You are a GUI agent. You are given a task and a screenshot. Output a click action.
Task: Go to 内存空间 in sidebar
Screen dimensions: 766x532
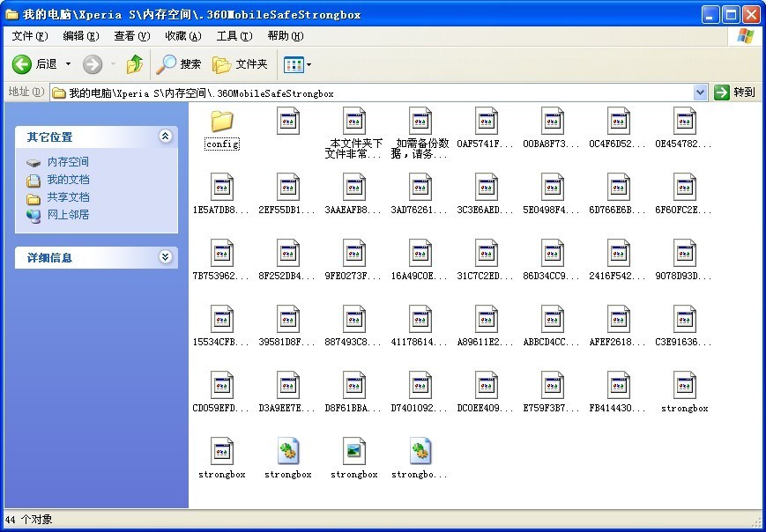pos(68,162)
